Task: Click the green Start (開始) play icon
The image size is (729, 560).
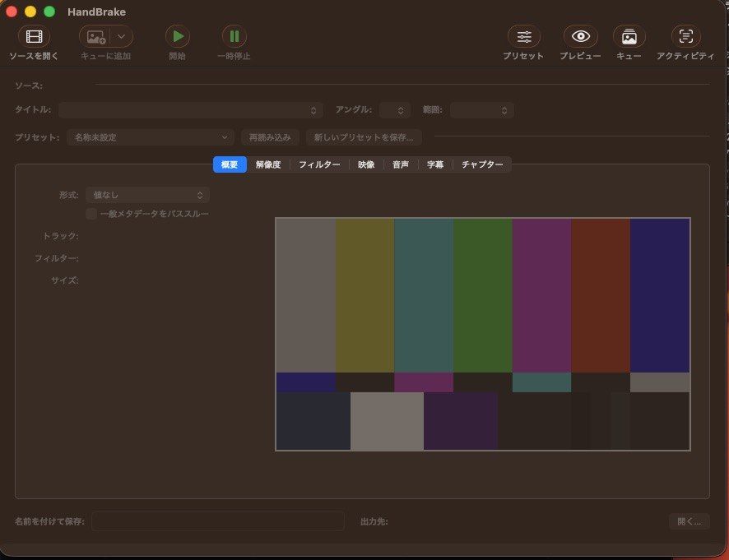Action: [x=178, y=36]
